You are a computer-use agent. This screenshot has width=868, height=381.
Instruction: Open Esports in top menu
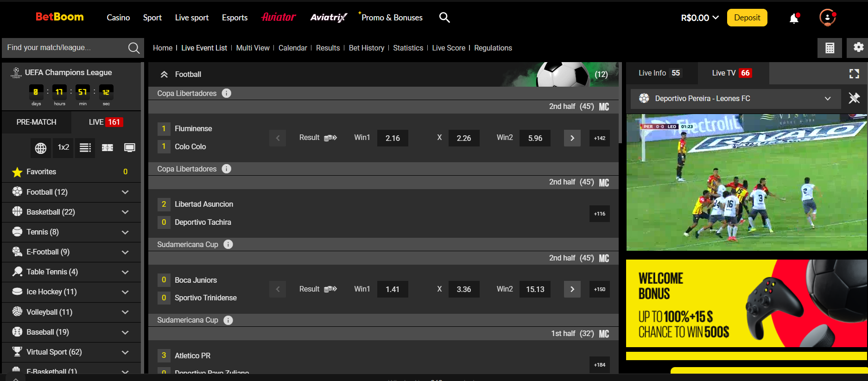234,18
